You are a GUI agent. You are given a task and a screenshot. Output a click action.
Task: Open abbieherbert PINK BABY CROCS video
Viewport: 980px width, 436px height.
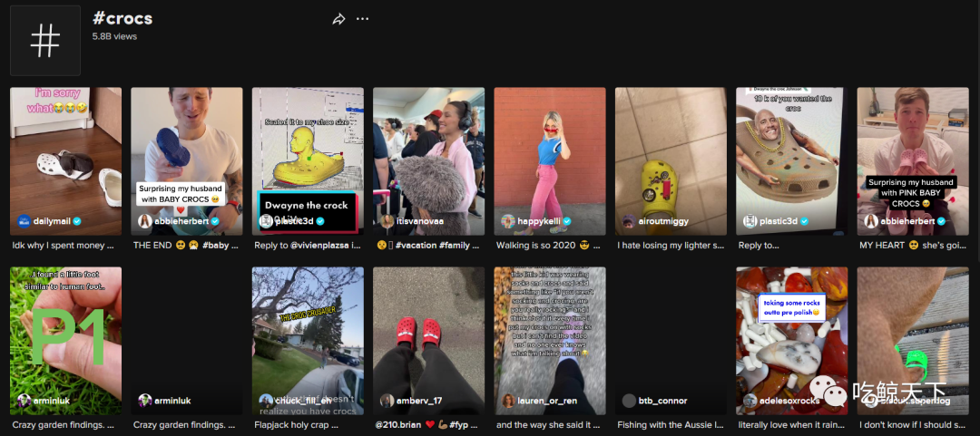coord(913,161)
